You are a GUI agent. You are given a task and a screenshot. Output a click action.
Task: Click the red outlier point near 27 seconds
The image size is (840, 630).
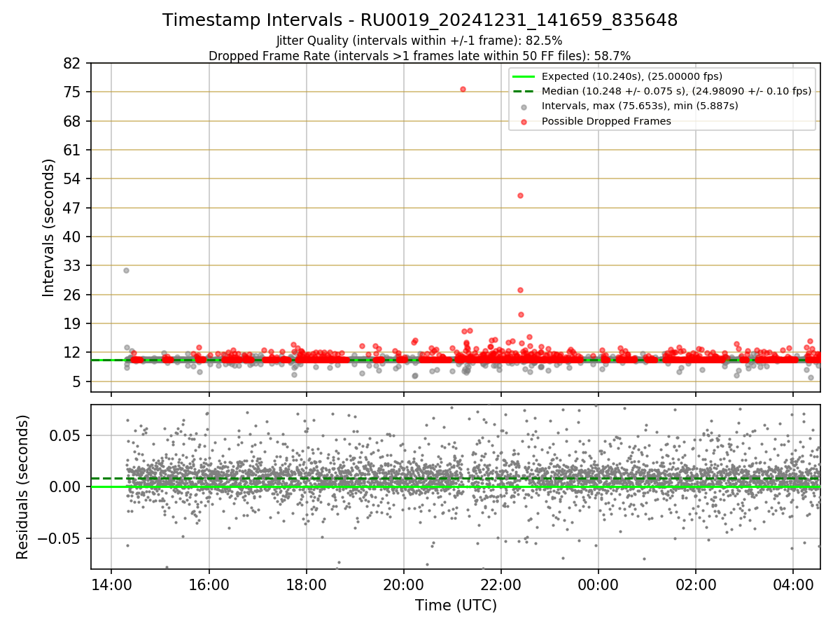(520, 290)
